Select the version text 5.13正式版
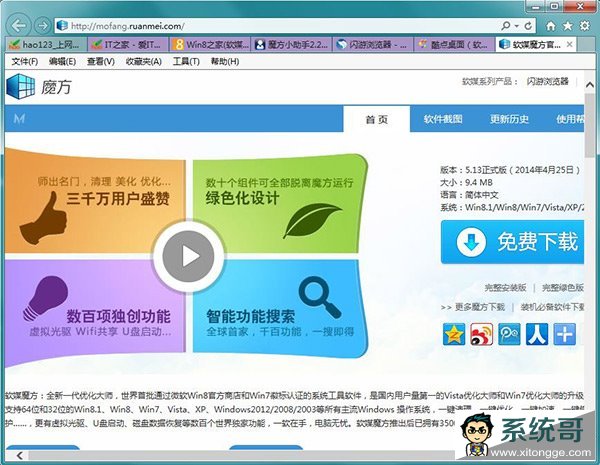 (486, 170)
